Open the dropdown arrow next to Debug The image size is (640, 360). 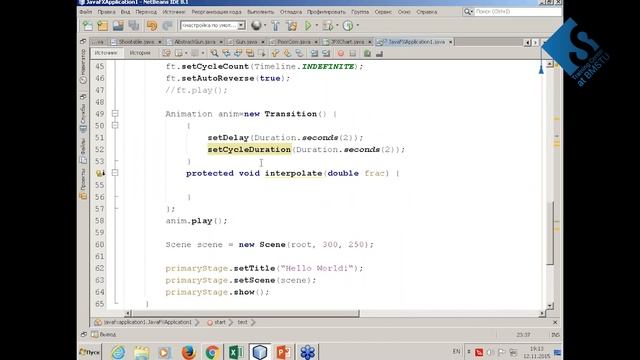click(x=337, y=25)
